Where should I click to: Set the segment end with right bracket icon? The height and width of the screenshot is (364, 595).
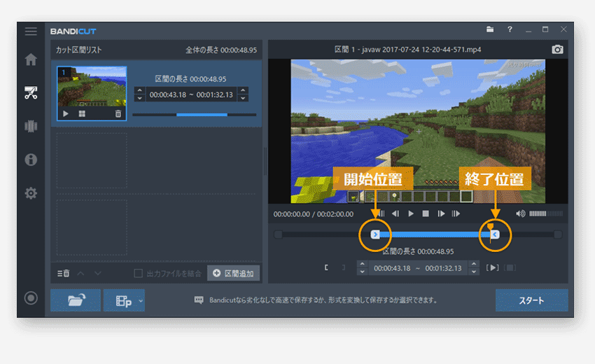click(x=344, y=267)
